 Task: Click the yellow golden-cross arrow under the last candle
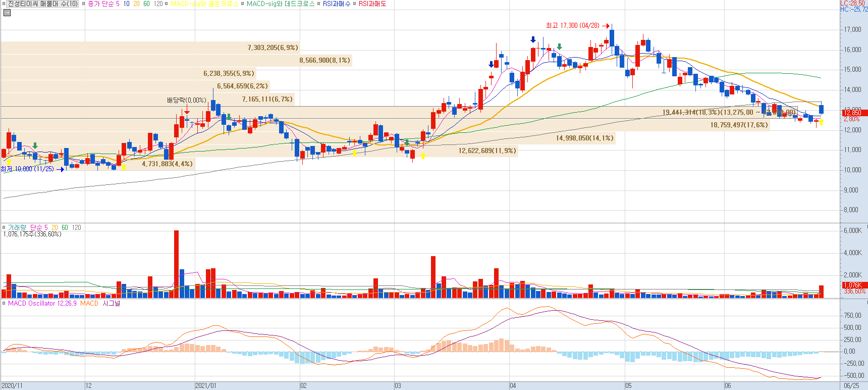pyautogui.click(x=821, y=121)
